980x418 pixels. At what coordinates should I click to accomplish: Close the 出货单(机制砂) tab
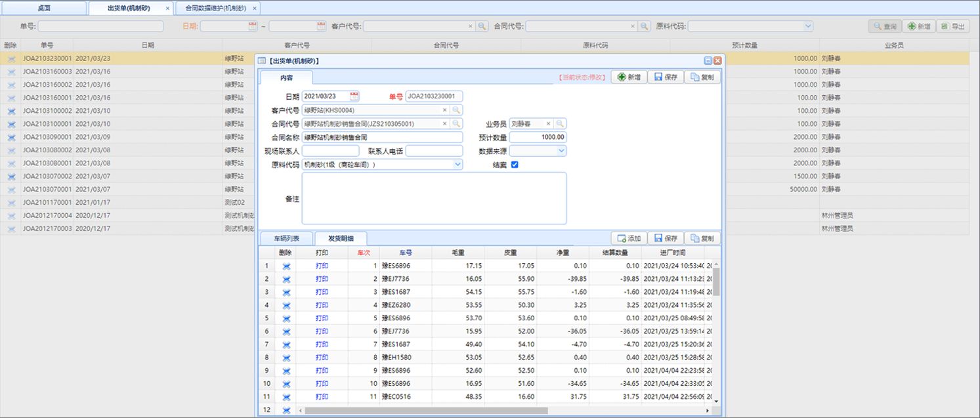(x=167, y=9)
